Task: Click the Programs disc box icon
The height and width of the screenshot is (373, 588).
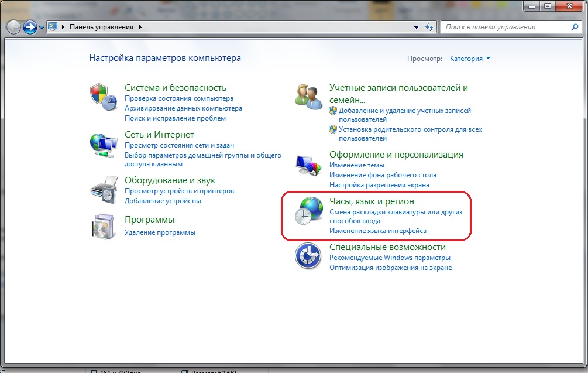Action: tap(103, 227)
